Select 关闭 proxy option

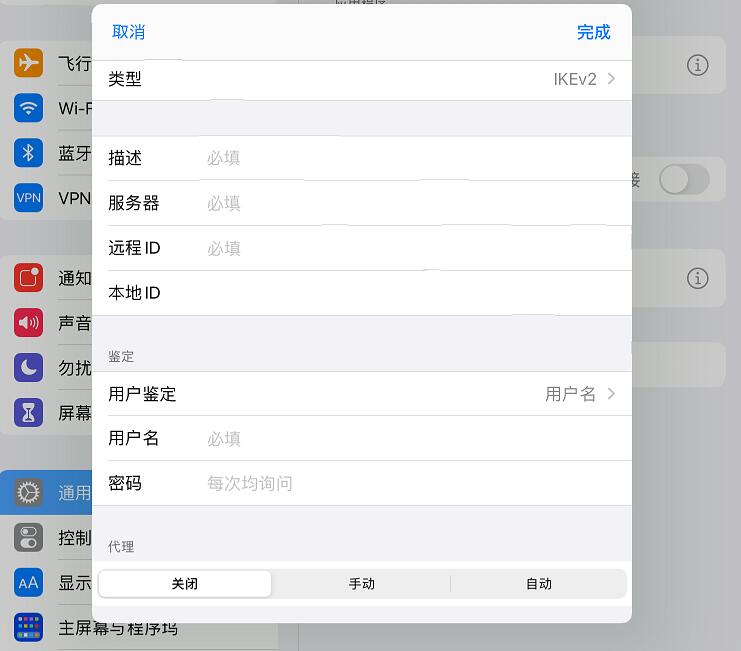[x=185, y=584]
